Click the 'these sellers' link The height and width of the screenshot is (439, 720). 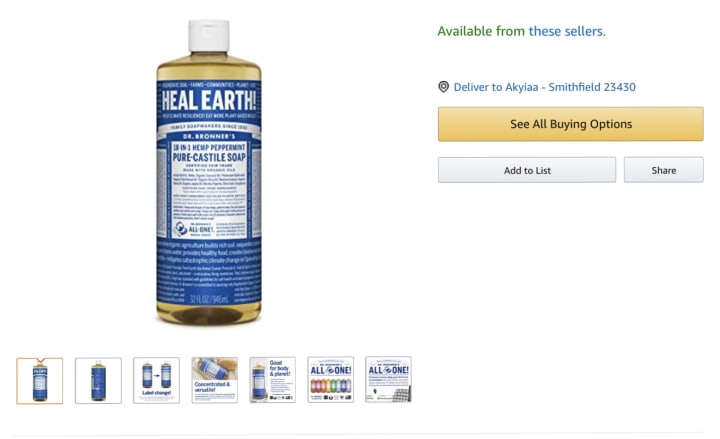pos(567,31)
